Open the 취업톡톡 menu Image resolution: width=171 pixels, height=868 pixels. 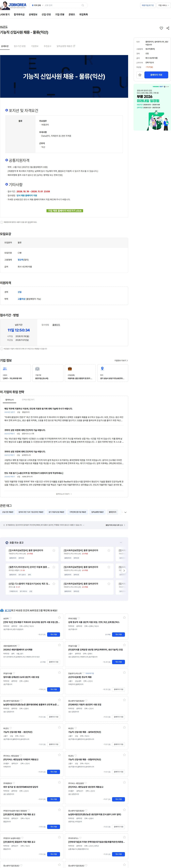click(x=83, y=15)
